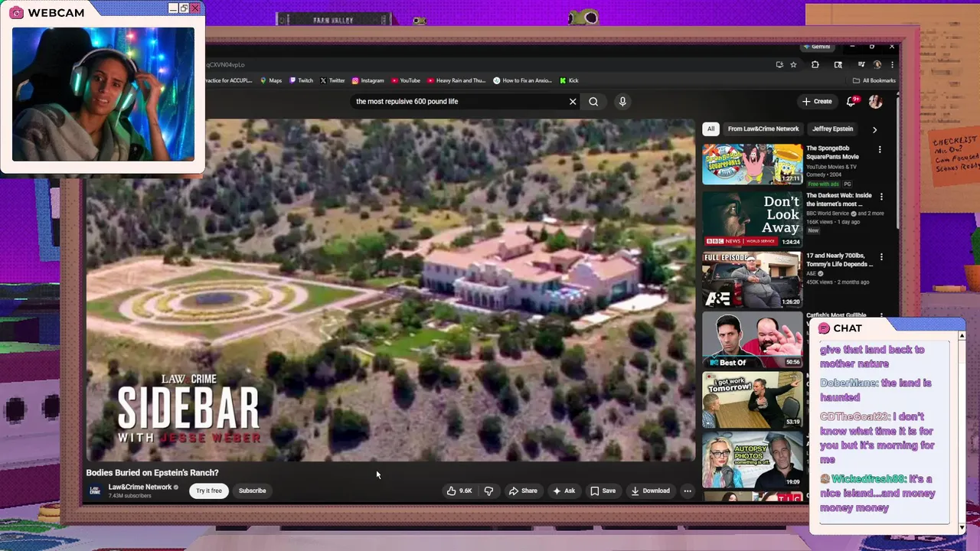
Task: Open options for SpongeBob SquarePants Movie suggestion
Action: click(x=880, y=150)
